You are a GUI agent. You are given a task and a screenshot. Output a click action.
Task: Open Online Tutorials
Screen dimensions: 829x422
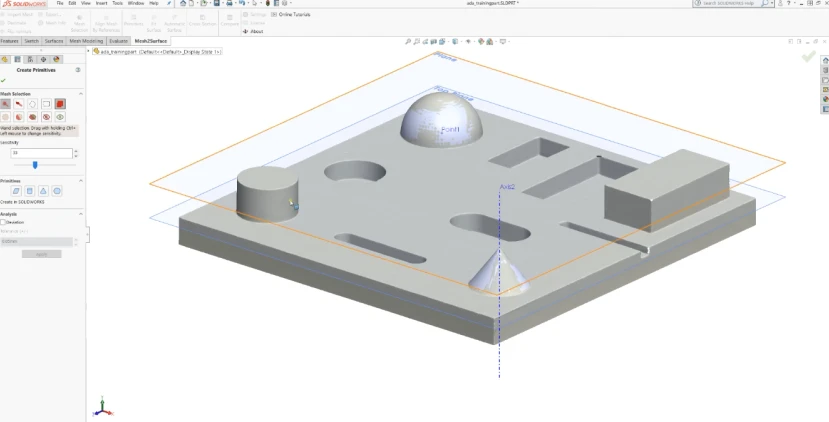(291, 14)
